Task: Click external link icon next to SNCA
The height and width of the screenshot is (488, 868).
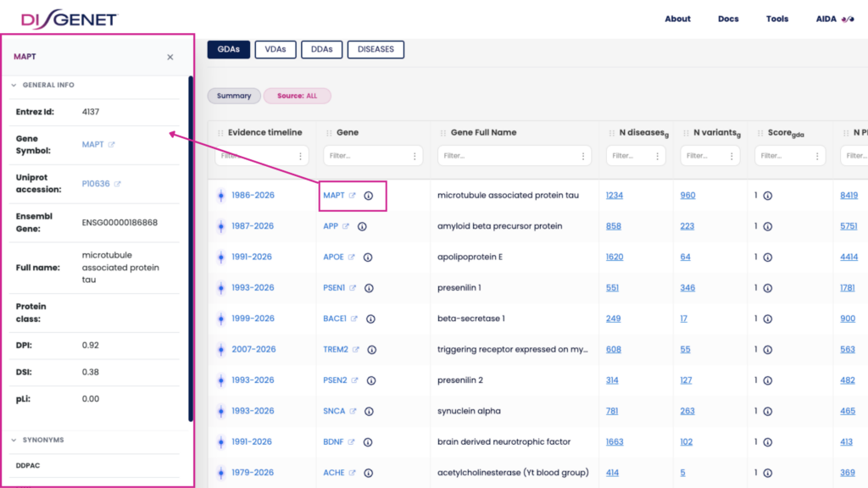Action: 352,412
